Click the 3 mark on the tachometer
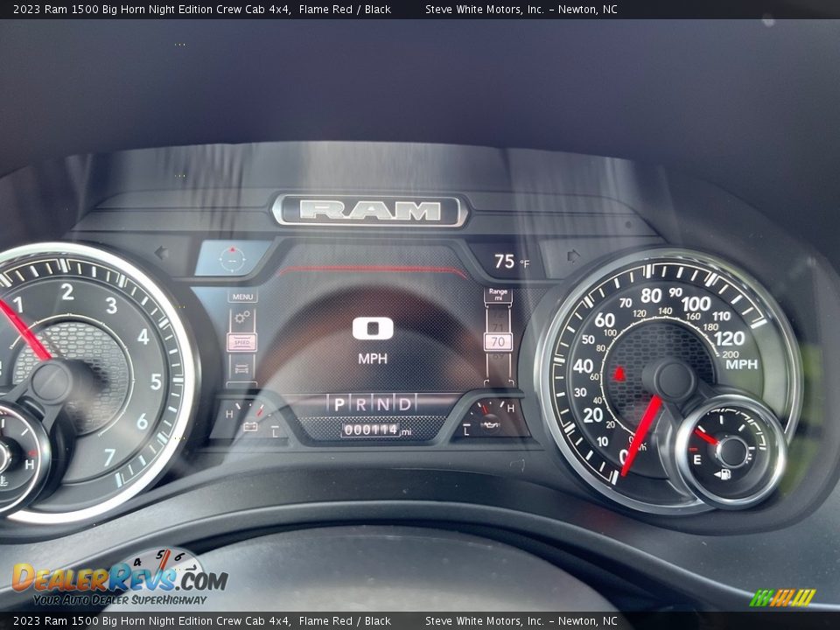This screenshot has width=840, height=630. 111,305
